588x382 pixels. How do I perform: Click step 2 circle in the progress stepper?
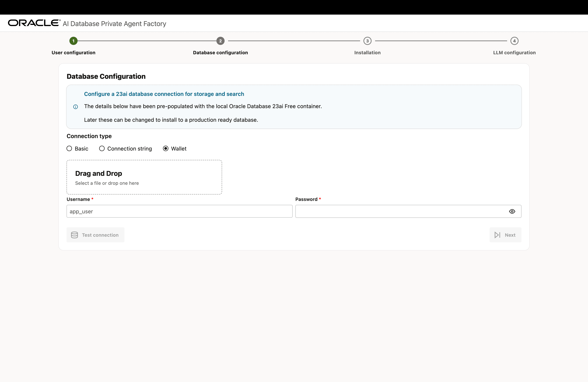(220, 41)
